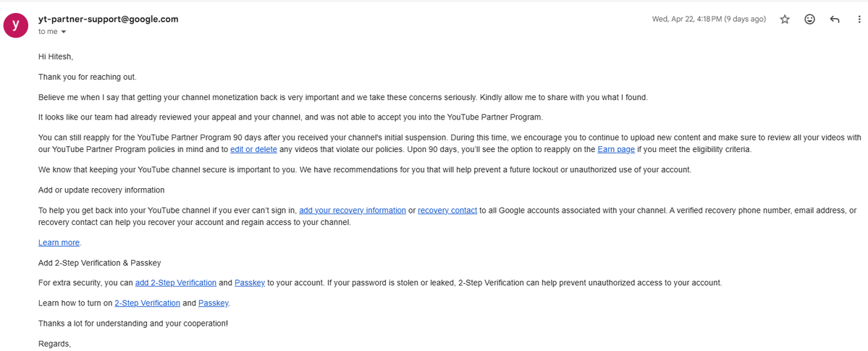Click the sender address yt-partner-support@google.com

pyautogui.click(x=109, y=19)
